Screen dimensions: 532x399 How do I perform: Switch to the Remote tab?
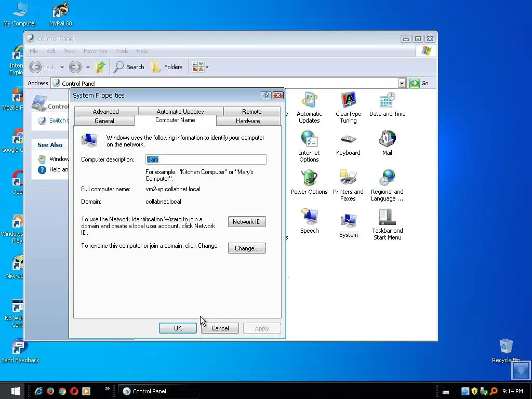252,111
